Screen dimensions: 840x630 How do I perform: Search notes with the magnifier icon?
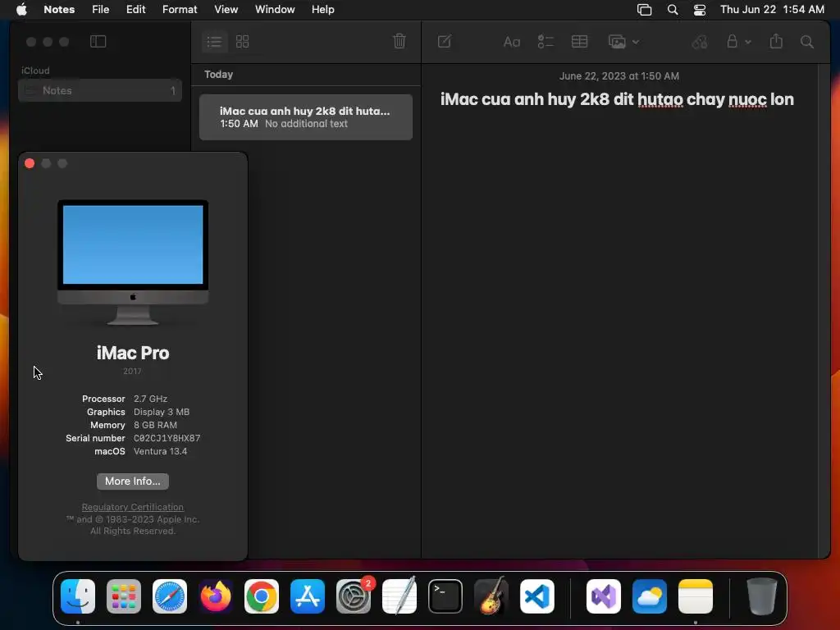coord(807,42)
